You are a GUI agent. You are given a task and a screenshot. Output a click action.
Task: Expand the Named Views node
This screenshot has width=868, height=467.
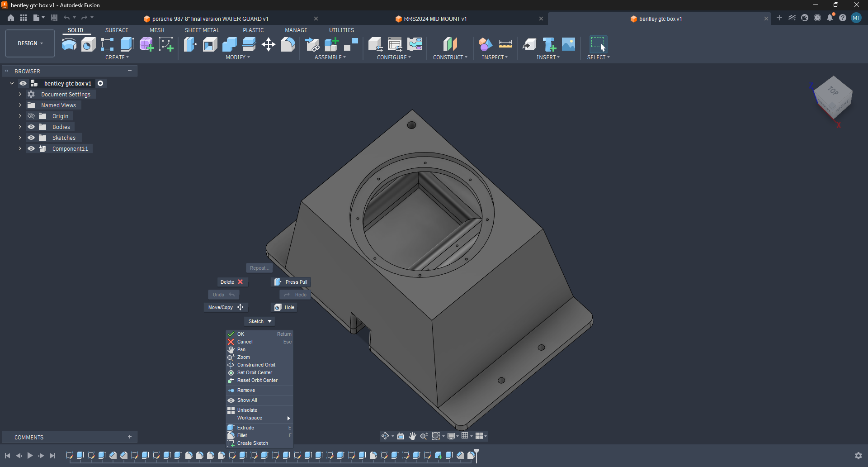[x=20, y=105]
